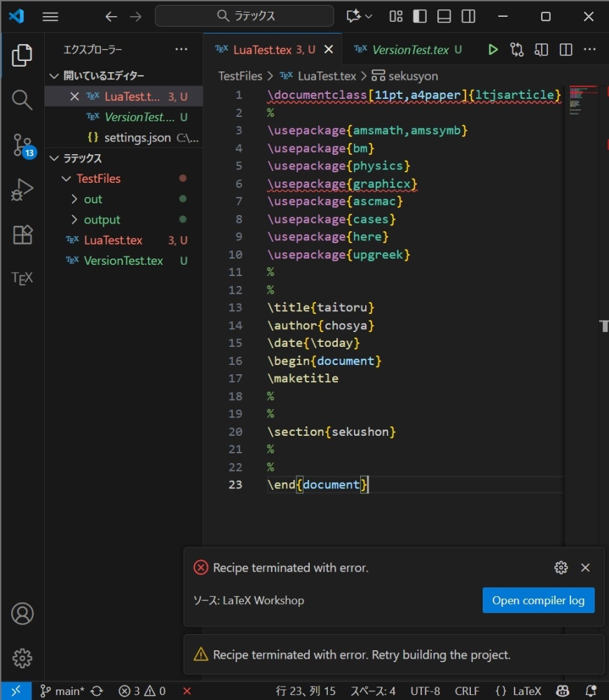
Task: Open Source Control view showing 13 changes
Action: click(x=21, y=145)
